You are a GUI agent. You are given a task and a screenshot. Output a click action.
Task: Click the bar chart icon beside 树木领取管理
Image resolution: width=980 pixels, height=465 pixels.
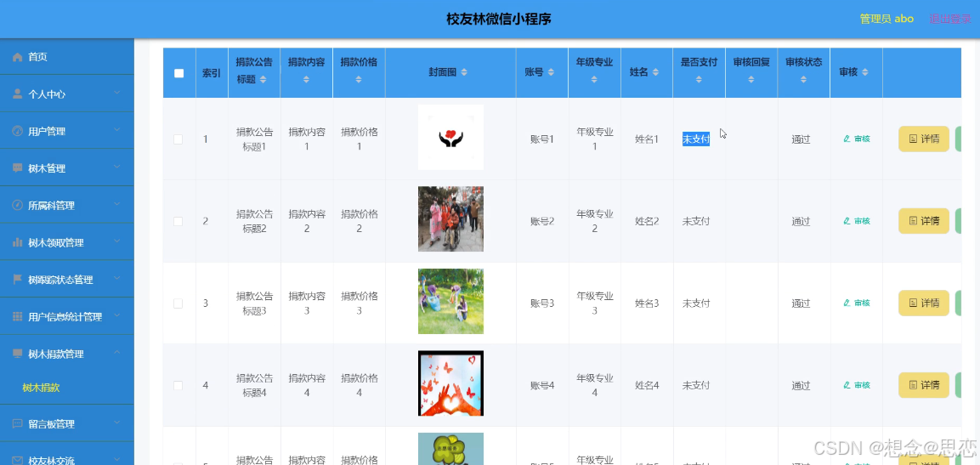[18, 242]
